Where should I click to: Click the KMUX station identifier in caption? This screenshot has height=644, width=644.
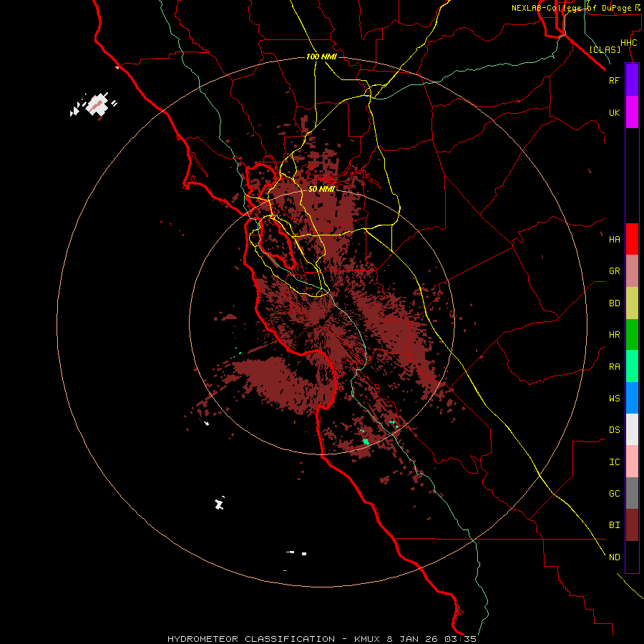pyautogui.click(x=368, y=639)
